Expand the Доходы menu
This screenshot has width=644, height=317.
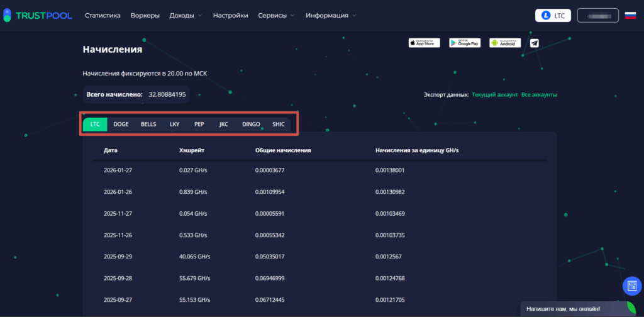pos(186,16)
